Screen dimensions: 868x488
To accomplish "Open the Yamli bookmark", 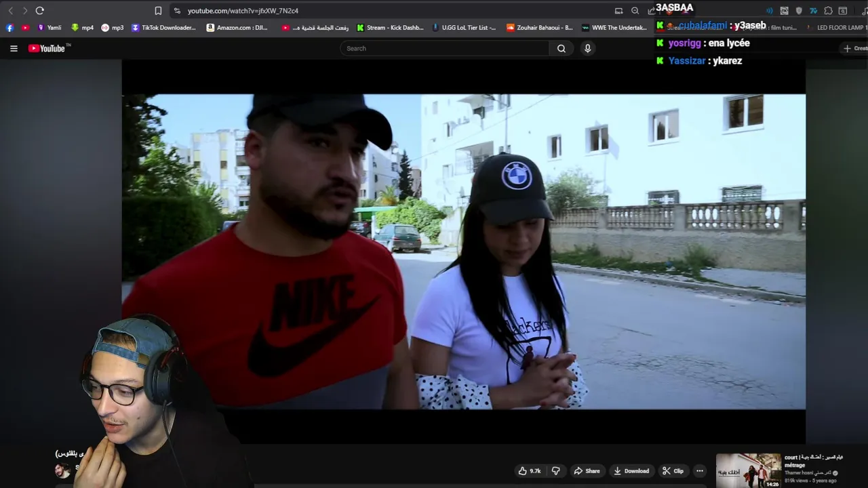I will [x=50, y=28].
